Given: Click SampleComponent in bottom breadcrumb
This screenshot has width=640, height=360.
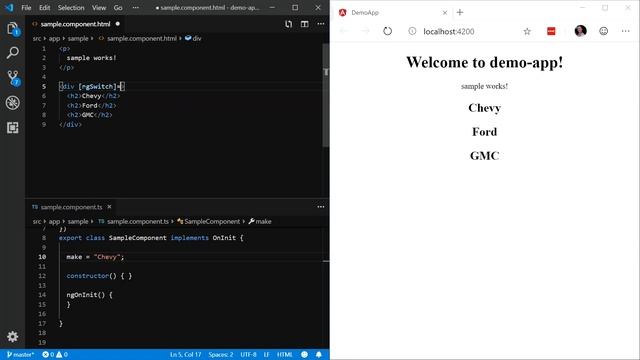Looking at the screenshot, I should [212, 221].
